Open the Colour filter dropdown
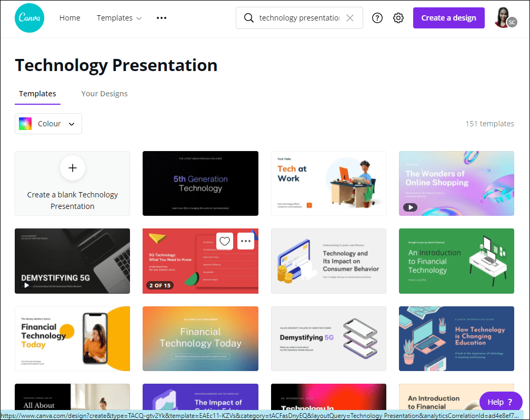Viewport: 530px width, 420px height. click(x=48, y=124)
